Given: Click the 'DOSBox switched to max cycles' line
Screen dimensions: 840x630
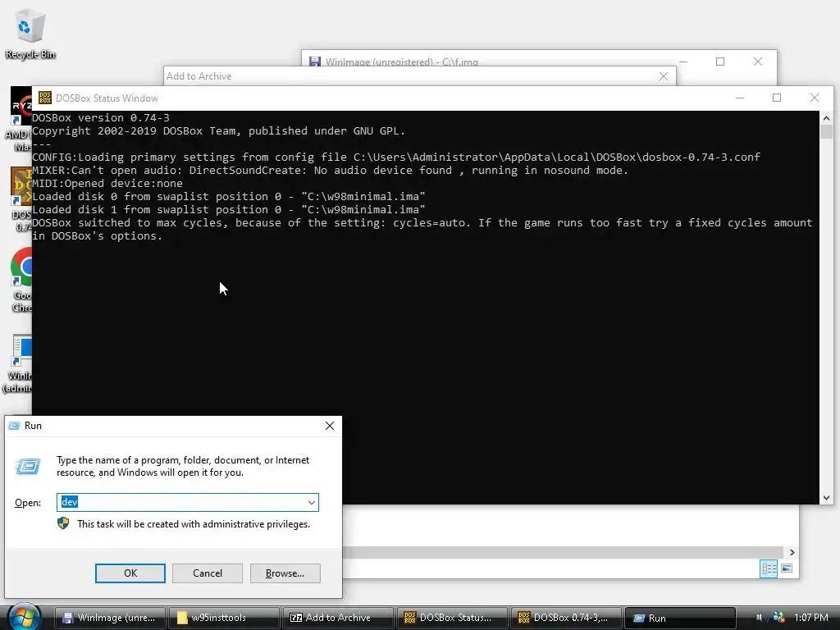Looking at the screenshot, I should [x=422, y=230].
